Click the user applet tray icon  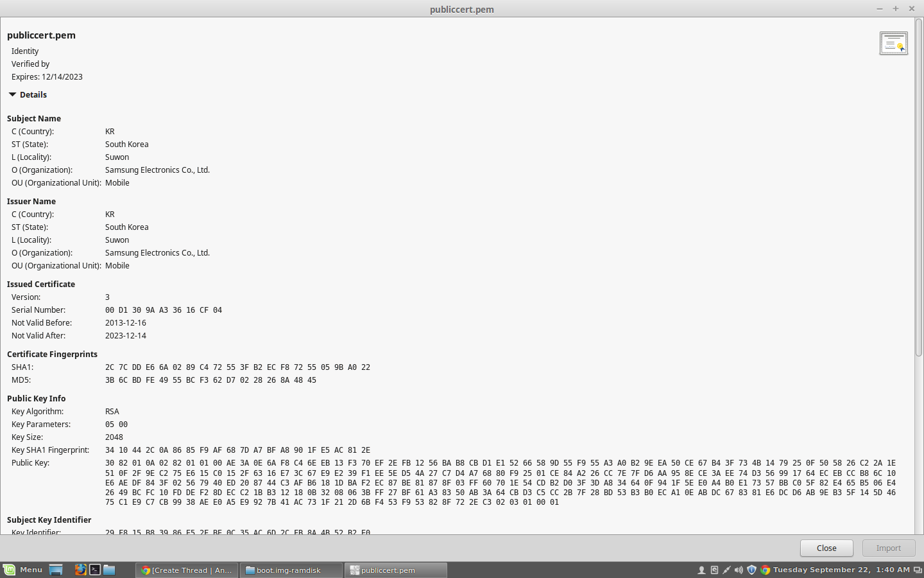click(701, 570)
